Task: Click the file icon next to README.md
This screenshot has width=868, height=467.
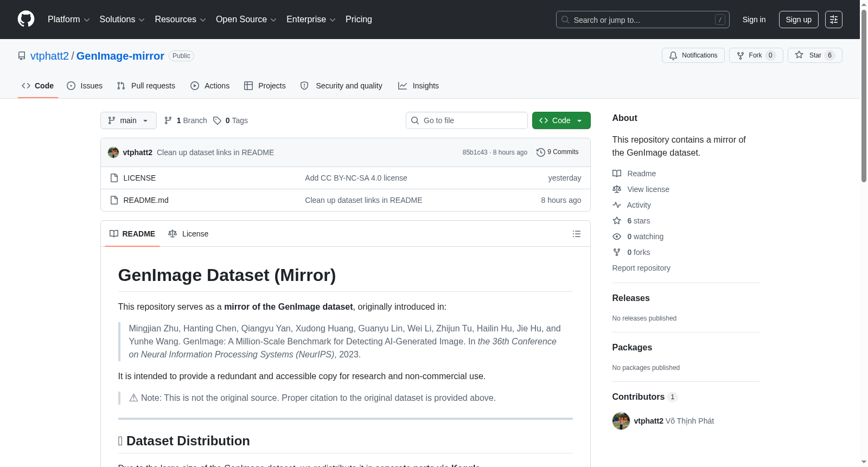Action: (114, 200)
